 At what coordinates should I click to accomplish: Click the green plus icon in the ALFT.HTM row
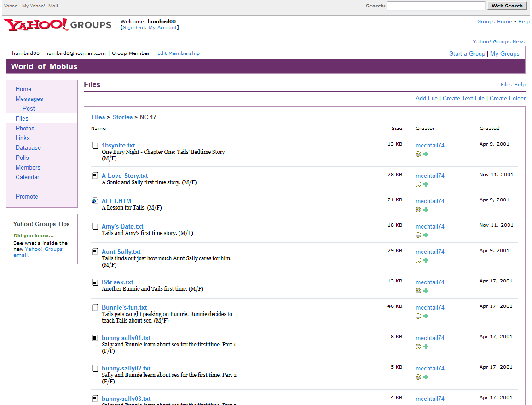pyautogui.click(x=426, y=210)
